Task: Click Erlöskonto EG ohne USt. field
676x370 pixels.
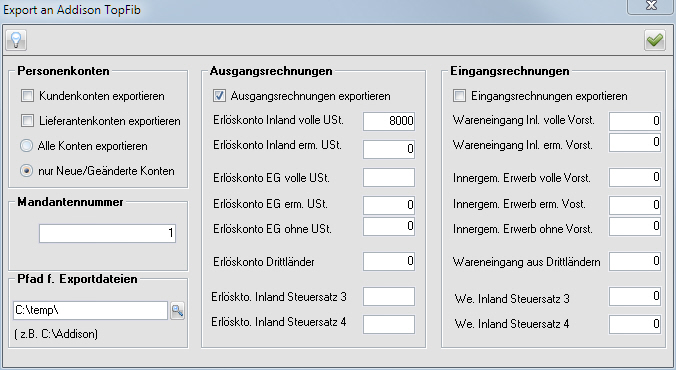Action: [x=389, y=226]
